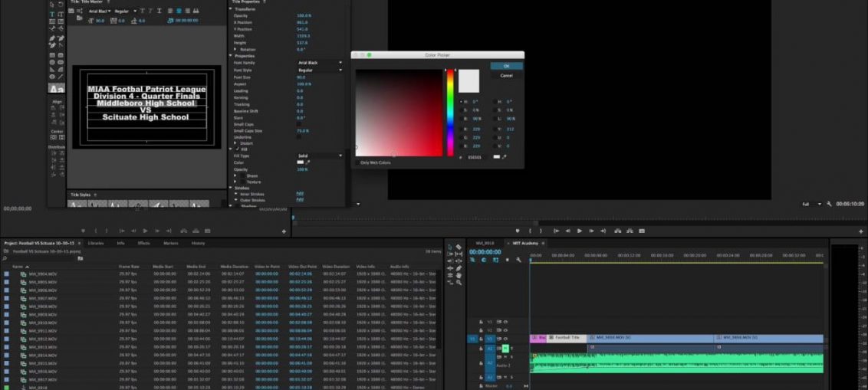Select the Razor tool in timeline tools
The width and height of the screenshot is (868, 390).
click(x=459, y=247)
